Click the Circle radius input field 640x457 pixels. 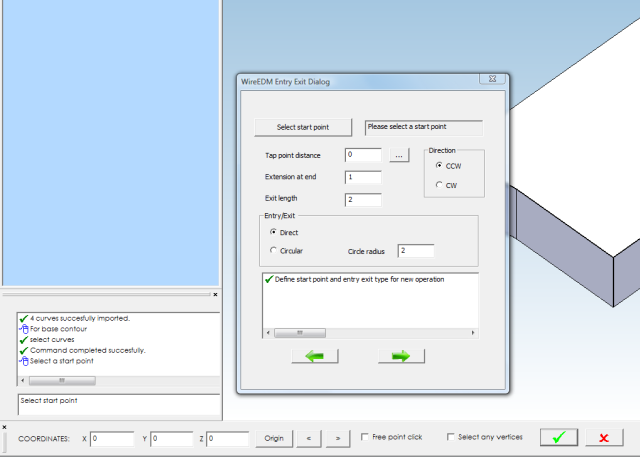[x=416, y=251]
